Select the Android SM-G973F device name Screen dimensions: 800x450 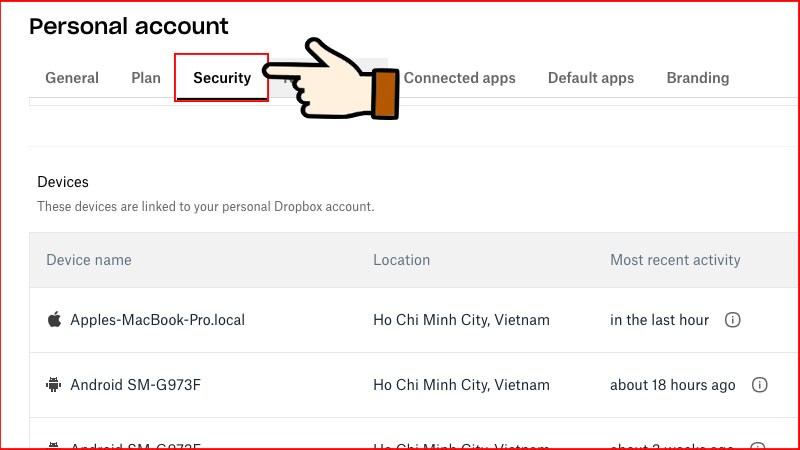[x=135, y=385]
